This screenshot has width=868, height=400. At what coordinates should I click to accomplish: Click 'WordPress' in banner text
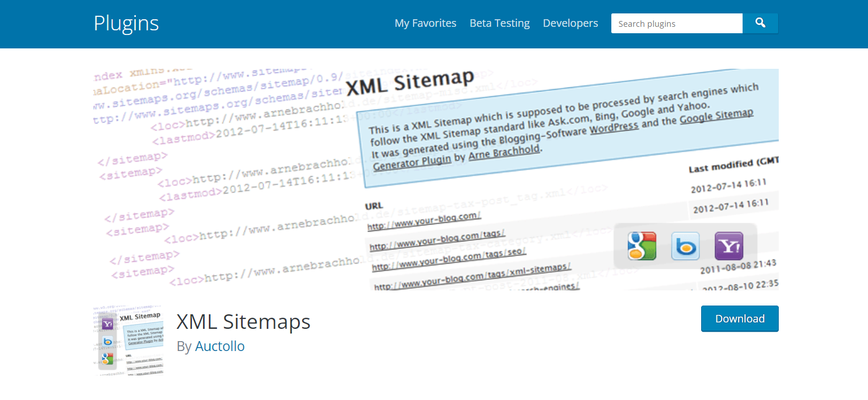click(x=614, y=127)
